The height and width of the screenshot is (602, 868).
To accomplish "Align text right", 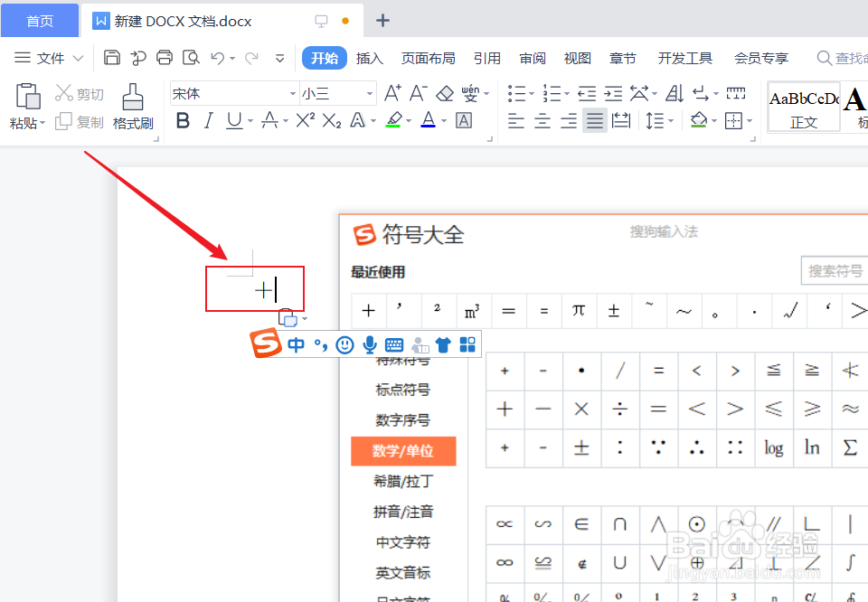I will point(569,120).
